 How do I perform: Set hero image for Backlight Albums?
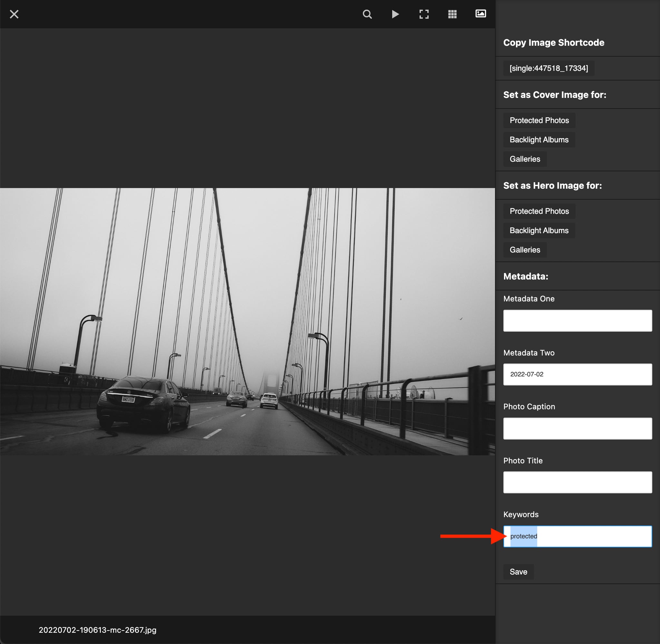[539, 230]
